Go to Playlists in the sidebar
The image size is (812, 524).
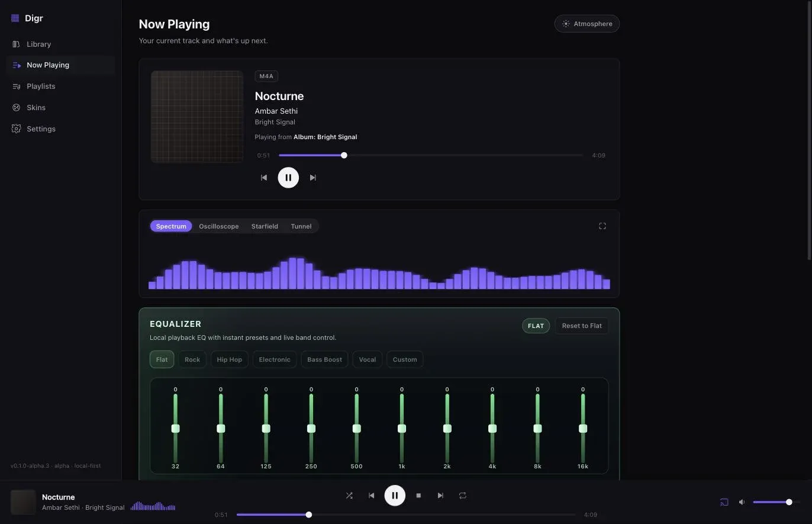pos(60,86)
